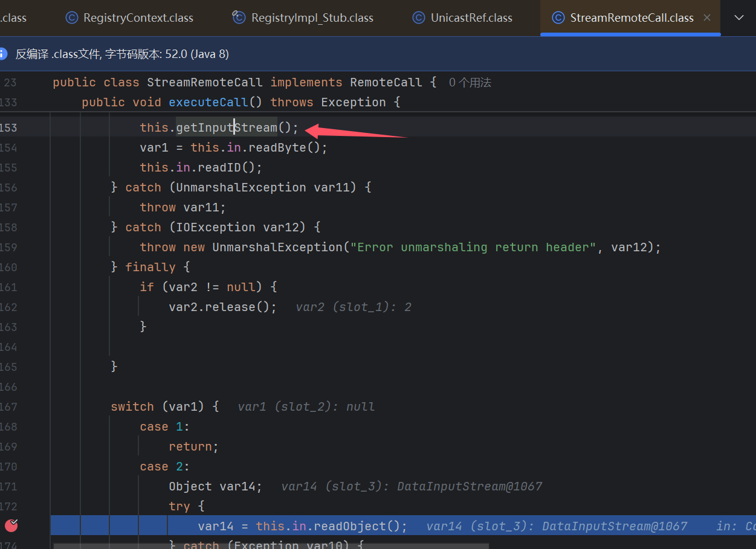Image resolution: width=756 pixels, height=549 pixels.
Task: Click the "Error unmarshaling return header" string
Action: (473, 247)
